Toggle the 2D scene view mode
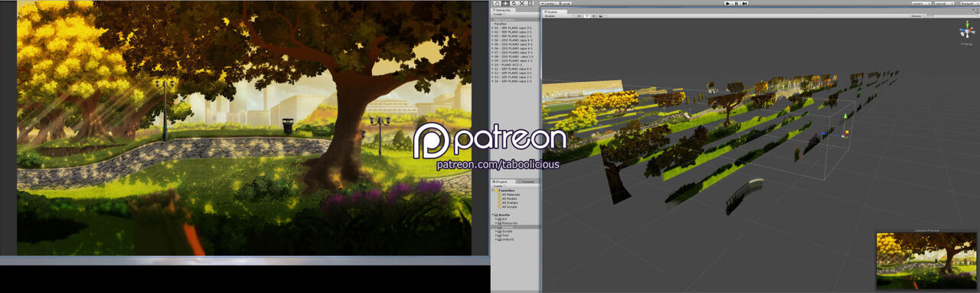 [x=580, y=15]
